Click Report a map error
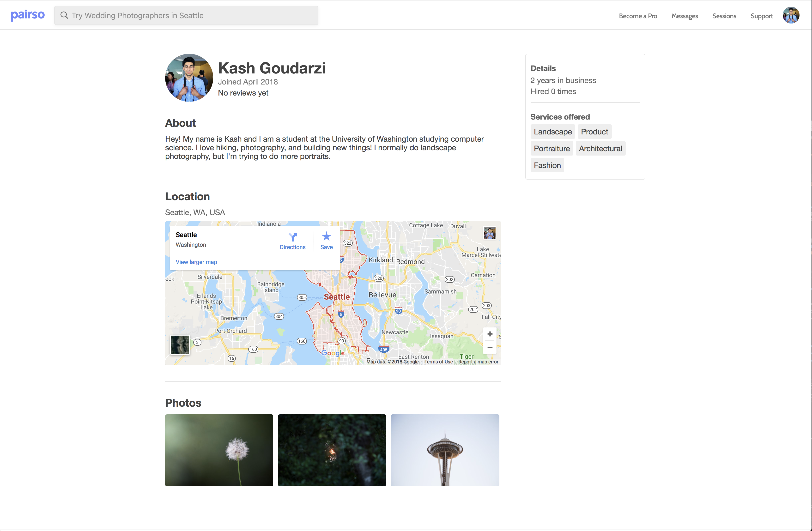 (478, 362)
